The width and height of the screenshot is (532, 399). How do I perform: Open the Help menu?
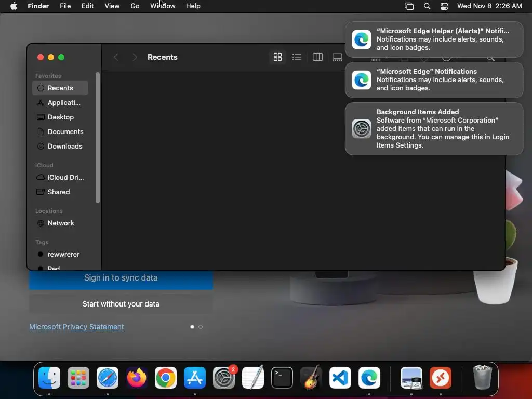tap(193, 6)
